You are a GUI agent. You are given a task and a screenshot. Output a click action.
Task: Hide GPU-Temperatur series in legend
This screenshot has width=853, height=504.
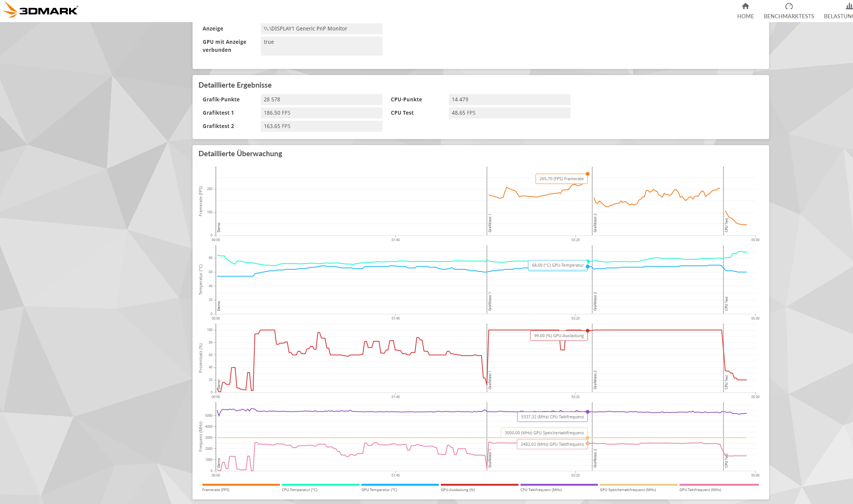click(379, 490)
